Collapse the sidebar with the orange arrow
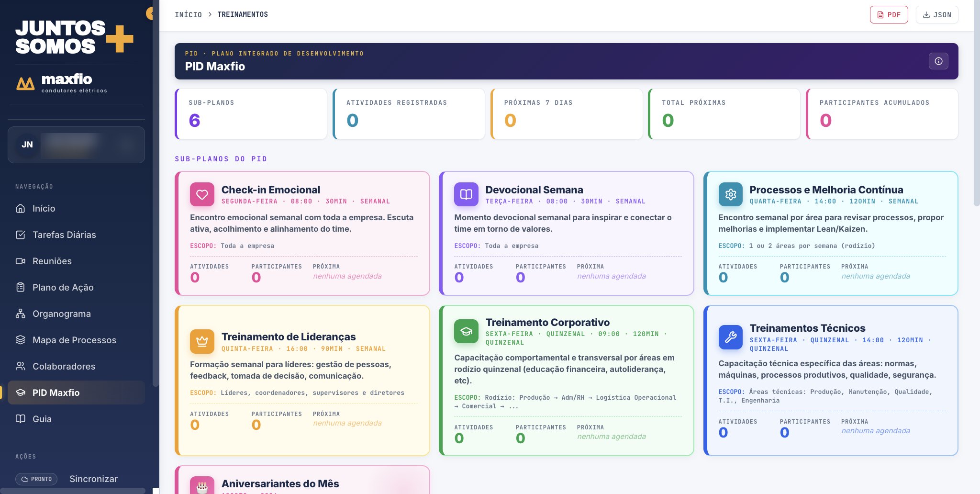 (x=150, y=13)
